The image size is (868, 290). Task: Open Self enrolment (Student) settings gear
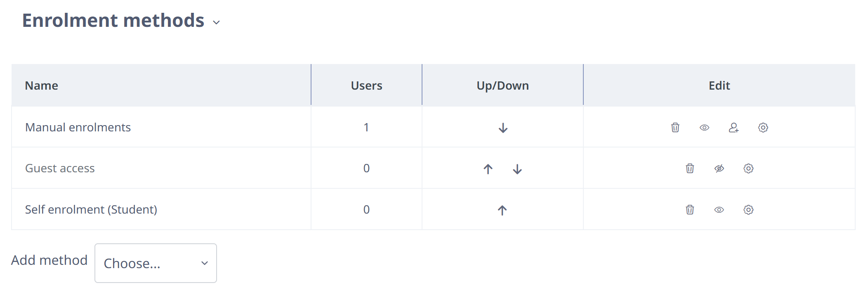coord(748,209)
